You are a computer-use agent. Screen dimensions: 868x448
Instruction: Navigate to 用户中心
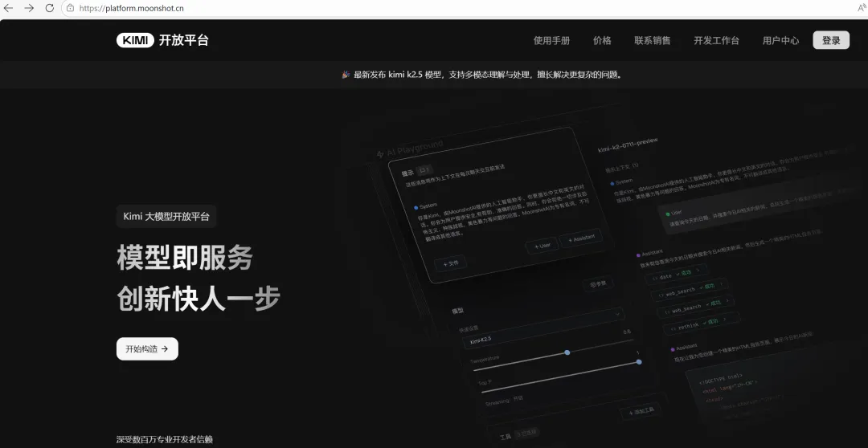click(x=780, y=40)
